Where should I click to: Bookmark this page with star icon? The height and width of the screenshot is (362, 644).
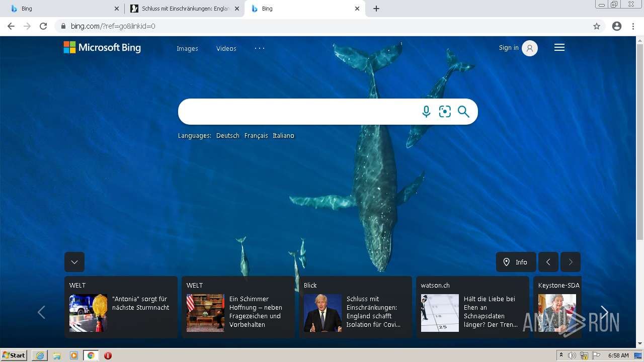597,26
